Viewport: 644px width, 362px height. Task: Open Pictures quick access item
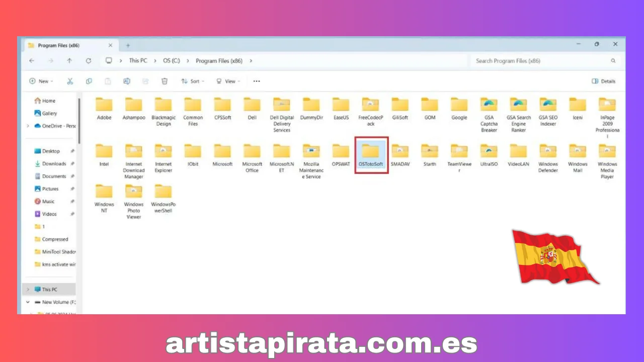coord(46,189)
